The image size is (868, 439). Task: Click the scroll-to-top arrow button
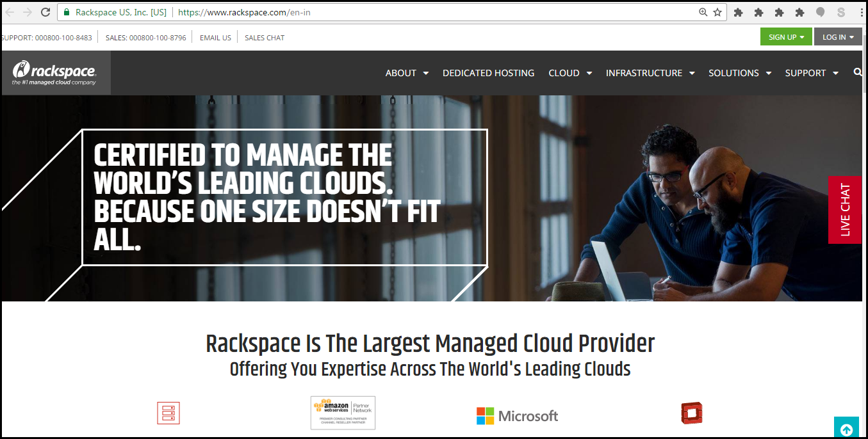[846, 427]
